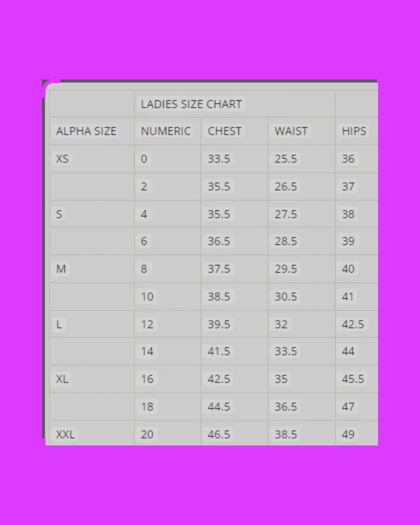Click the WAIST column header
Screen dimensions: 420x525
click(291, 131)
